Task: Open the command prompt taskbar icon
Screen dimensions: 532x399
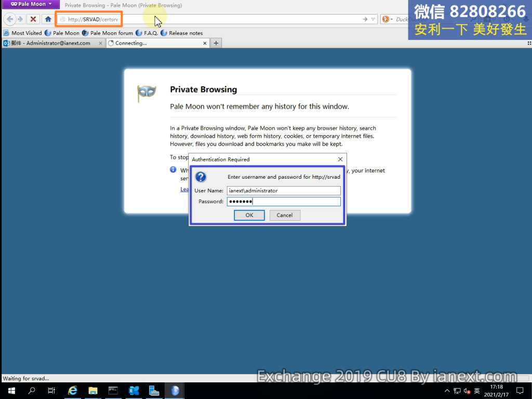Action: tap(113, 391)
